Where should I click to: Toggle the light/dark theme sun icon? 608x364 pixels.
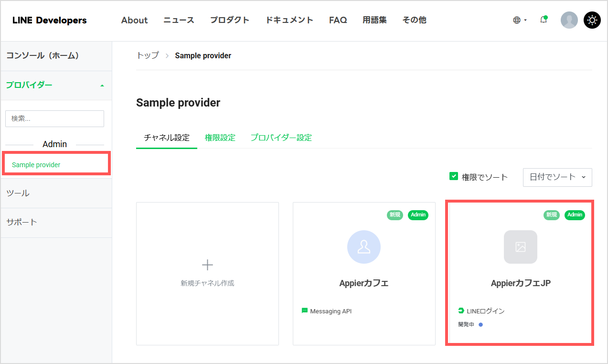592,20
